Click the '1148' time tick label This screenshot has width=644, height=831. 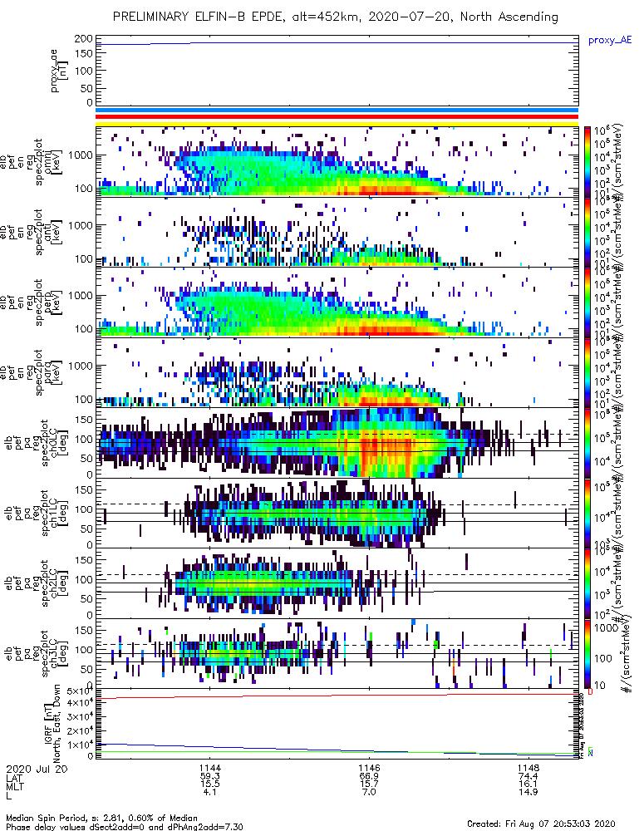(x=528, y=768)
